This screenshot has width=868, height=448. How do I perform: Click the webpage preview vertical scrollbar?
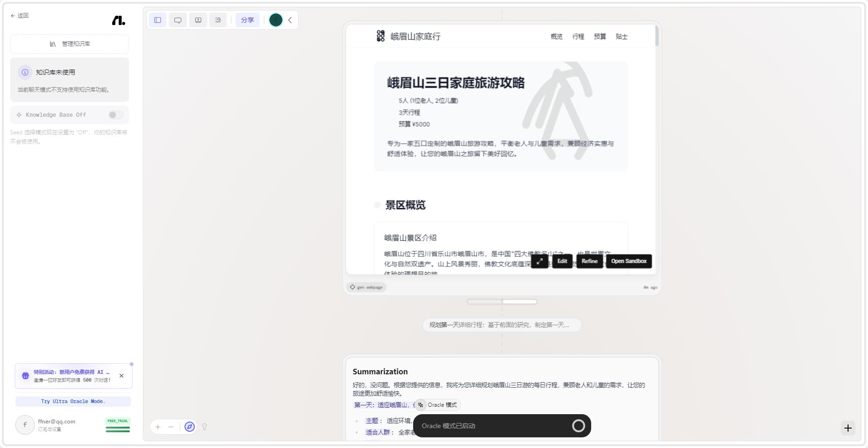657,37
